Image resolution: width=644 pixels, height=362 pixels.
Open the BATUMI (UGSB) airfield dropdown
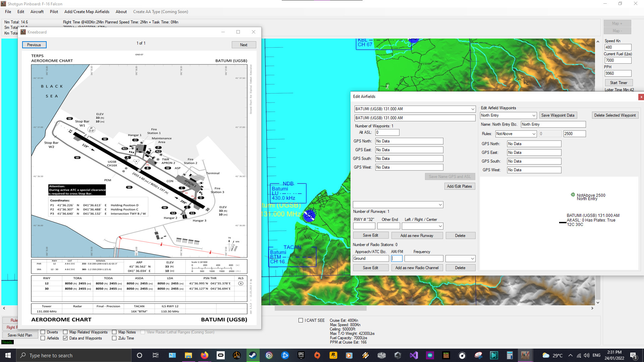point(472,109)
